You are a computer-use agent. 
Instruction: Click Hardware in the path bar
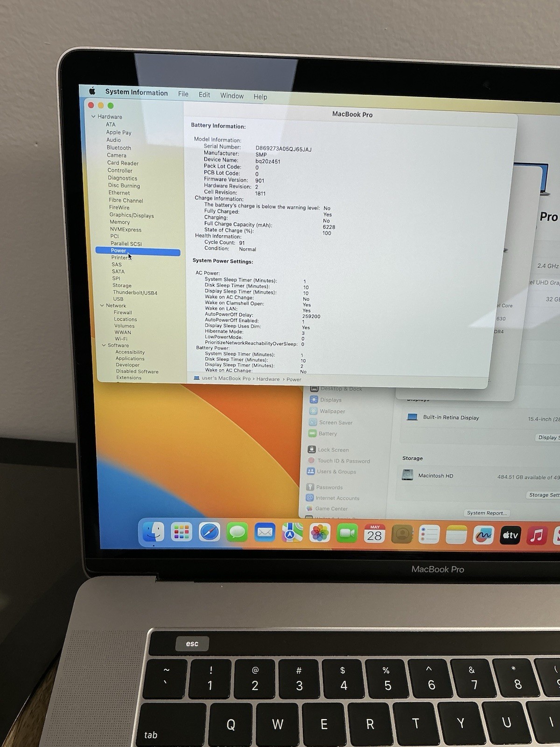click(268, 379)
